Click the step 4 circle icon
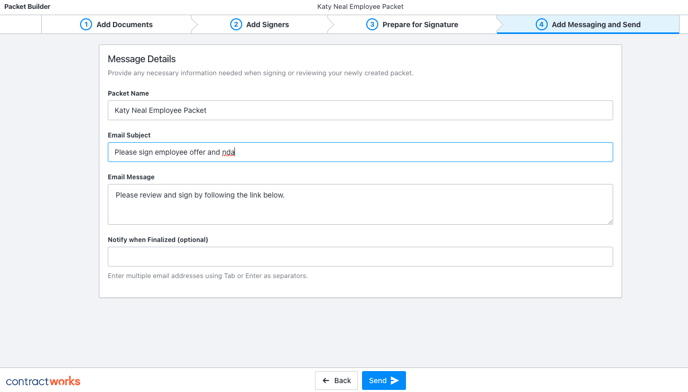Image resolution: width=688 pixels, height=392 pixels. click(541, 25)
